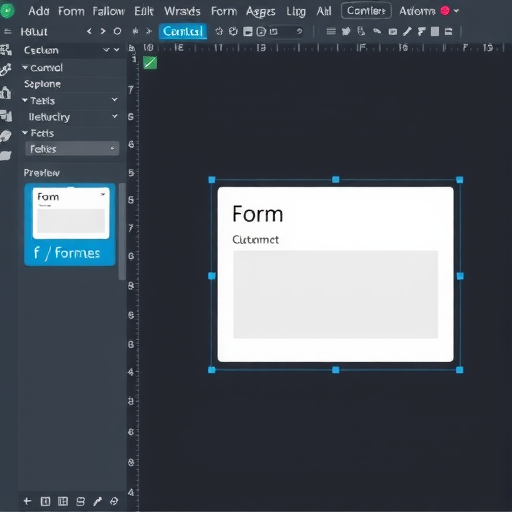
Task: Open the Ada menu
Action: (39, 11)
